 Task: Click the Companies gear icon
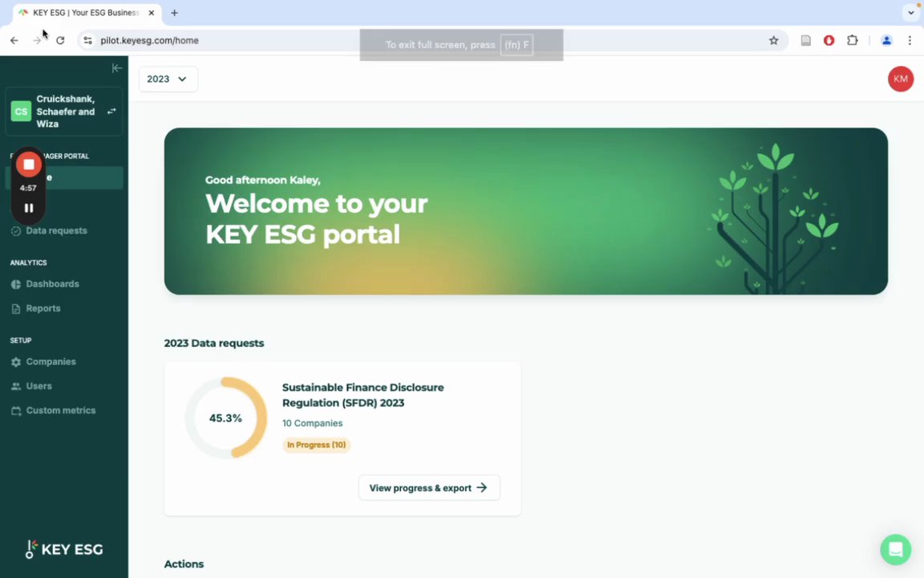(16, 362)
